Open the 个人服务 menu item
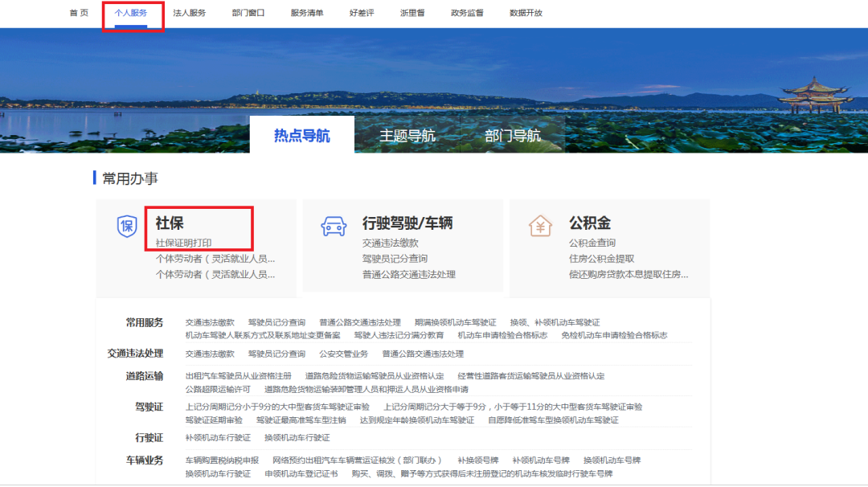The image size is (868, 487). pyautogui.click(x=131, y=13)
